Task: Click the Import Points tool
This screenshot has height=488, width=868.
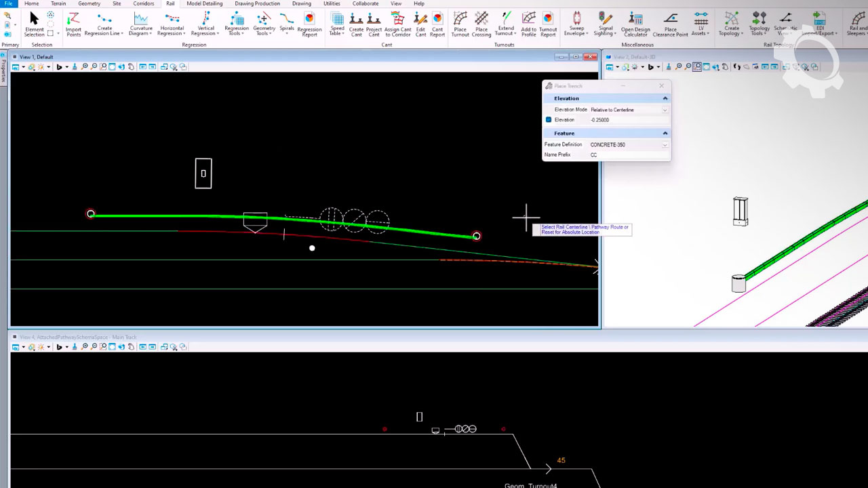Action: coord(73,24)
